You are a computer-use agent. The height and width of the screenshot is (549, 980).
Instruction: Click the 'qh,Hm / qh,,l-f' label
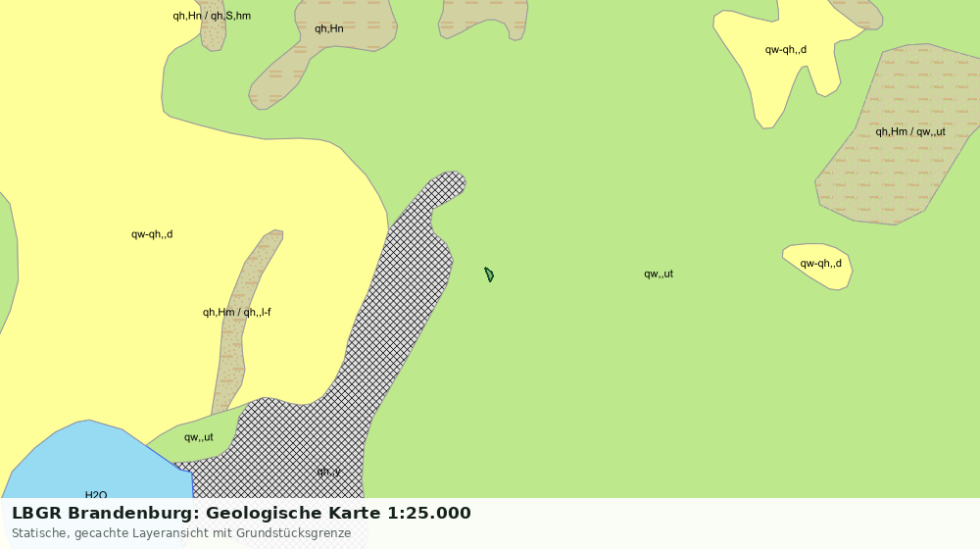tap(237, 313)
